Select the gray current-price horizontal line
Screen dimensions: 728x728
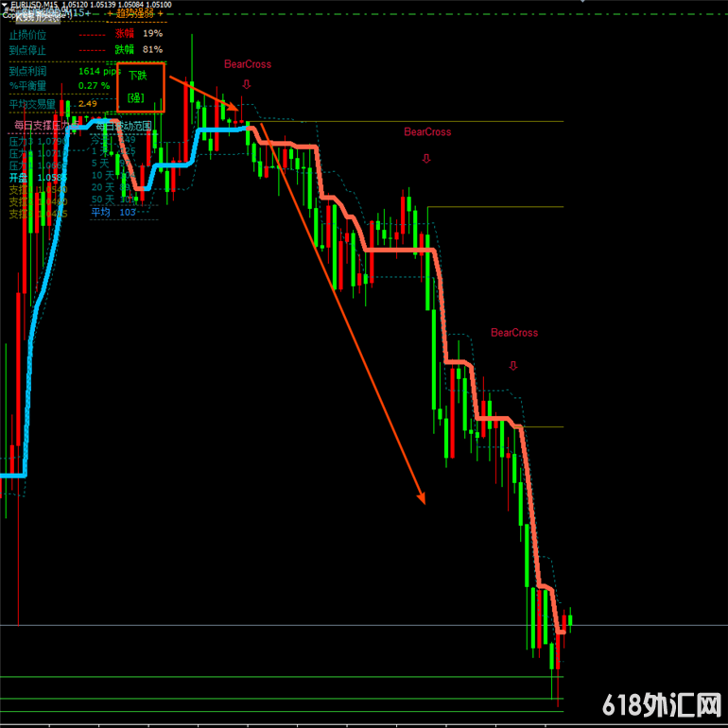coord(364,625)
